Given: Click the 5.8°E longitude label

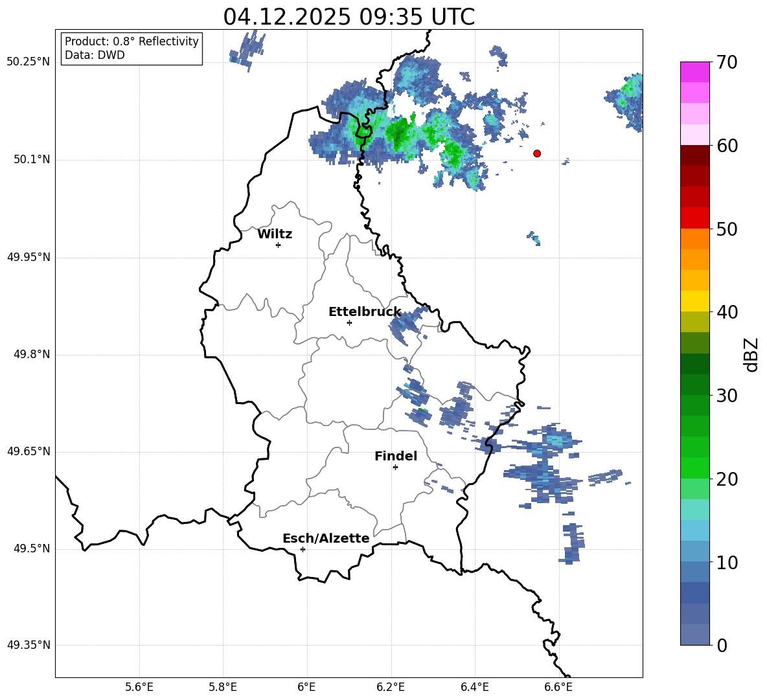Looking at the screenshot, I should point(223,687).
